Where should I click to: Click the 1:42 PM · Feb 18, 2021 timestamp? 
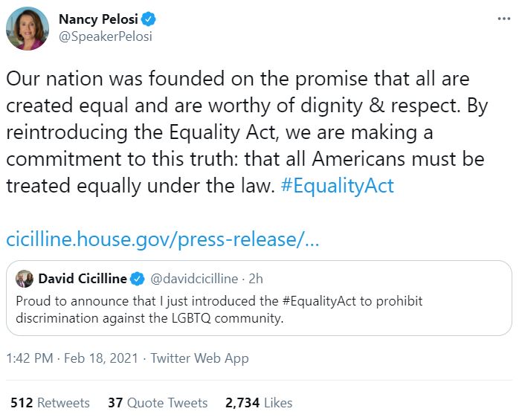click(72, 358)
